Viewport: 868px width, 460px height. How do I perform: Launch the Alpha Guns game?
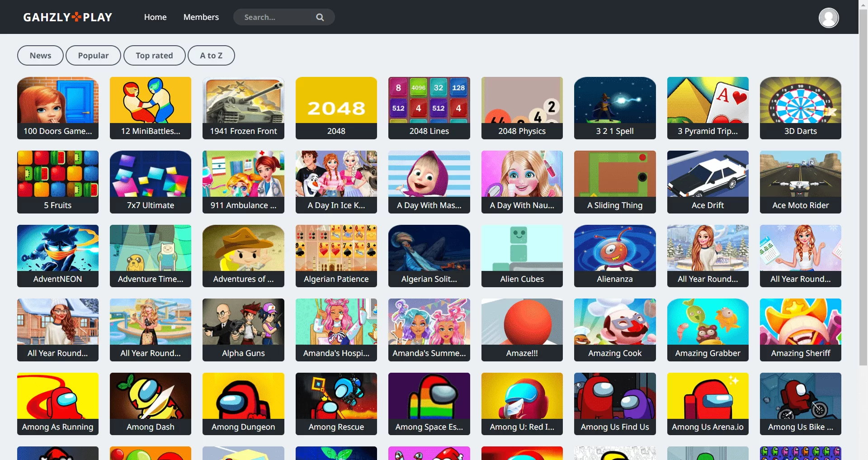pyautogui.click(x=243, y=330)
